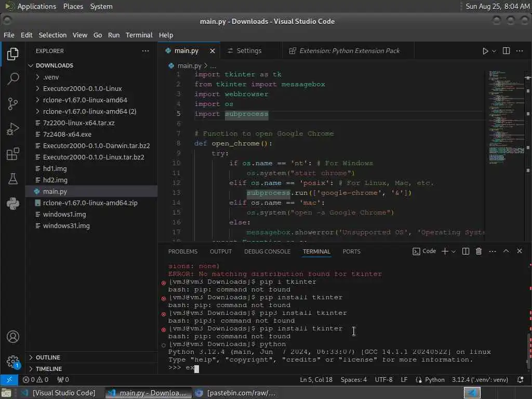Image resolution: width=532 pixels, height=399 pixels.
Task: Open the Manage gear icon
Action: click(x=13, y=362)
